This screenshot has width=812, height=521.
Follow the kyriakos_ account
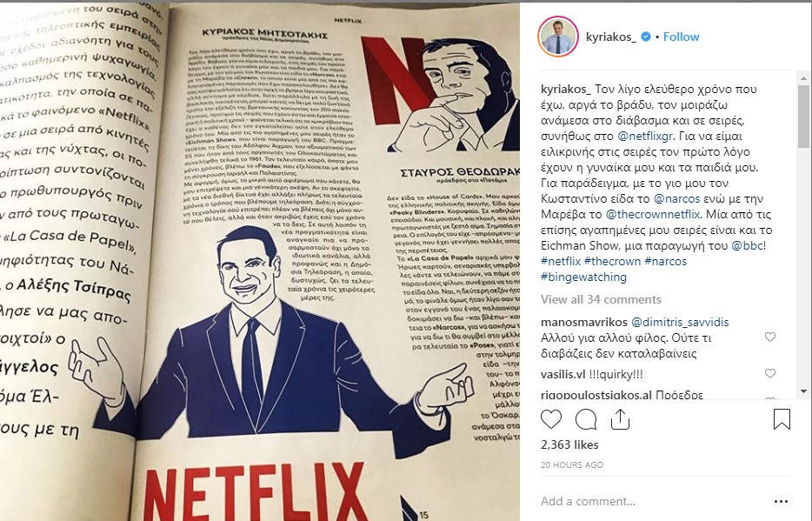click(x=681, y=37)
